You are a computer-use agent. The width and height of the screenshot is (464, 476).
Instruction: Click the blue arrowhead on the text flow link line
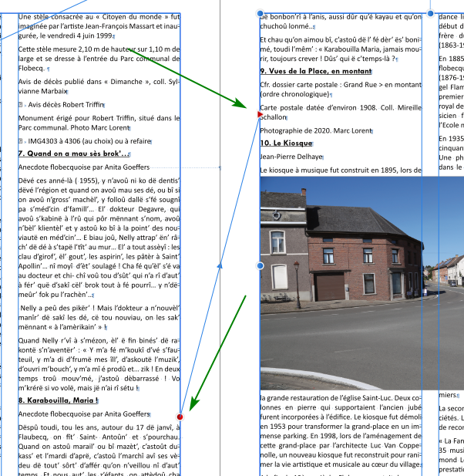220,266
